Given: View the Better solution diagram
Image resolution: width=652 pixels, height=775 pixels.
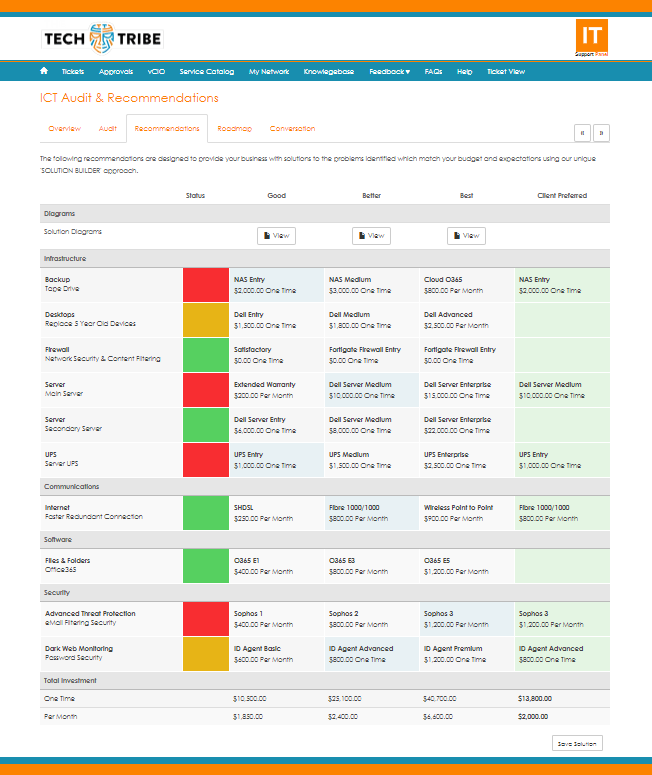Looking at the screenshot, I should pos(371,236).
